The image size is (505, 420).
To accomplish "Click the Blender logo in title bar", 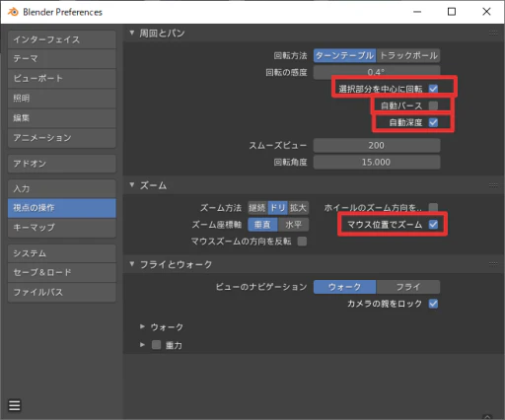I will pyautogui.click(x=13, y=12).
